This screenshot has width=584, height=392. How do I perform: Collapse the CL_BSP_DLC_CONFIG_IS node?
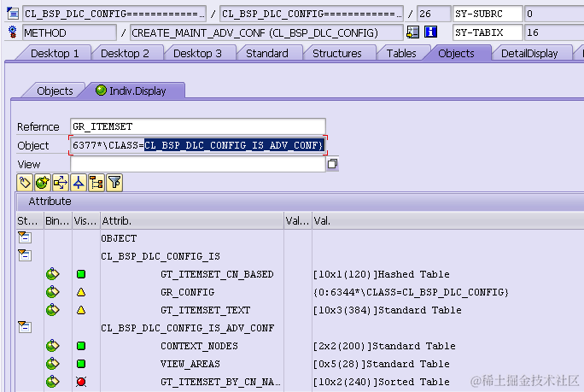(25, 255)
